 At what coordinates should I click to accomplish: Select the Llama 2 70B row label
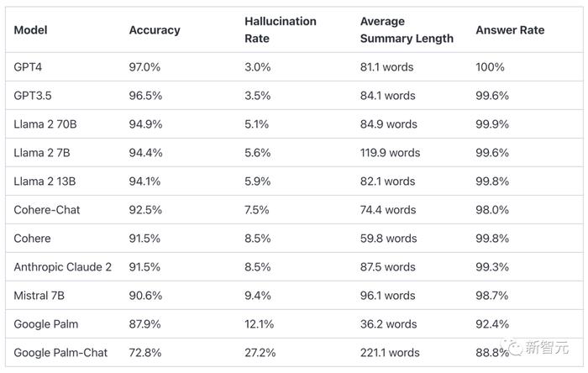click(45, 124)
